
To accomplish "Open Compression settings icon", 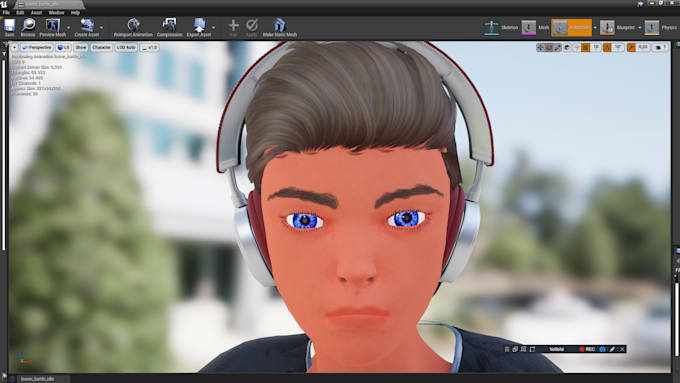I will pos(169,25).
